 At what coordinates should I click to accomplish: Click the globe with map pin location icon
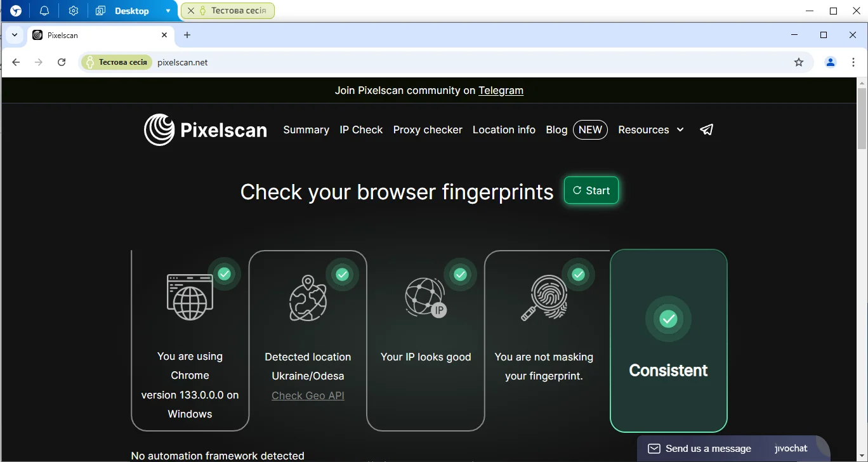[x=308, y=298]
